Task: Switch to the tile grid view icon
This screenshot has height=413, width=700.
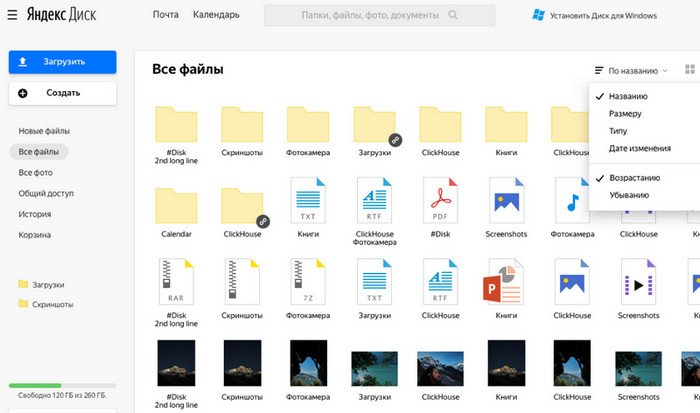Action: tap(690, 69)
